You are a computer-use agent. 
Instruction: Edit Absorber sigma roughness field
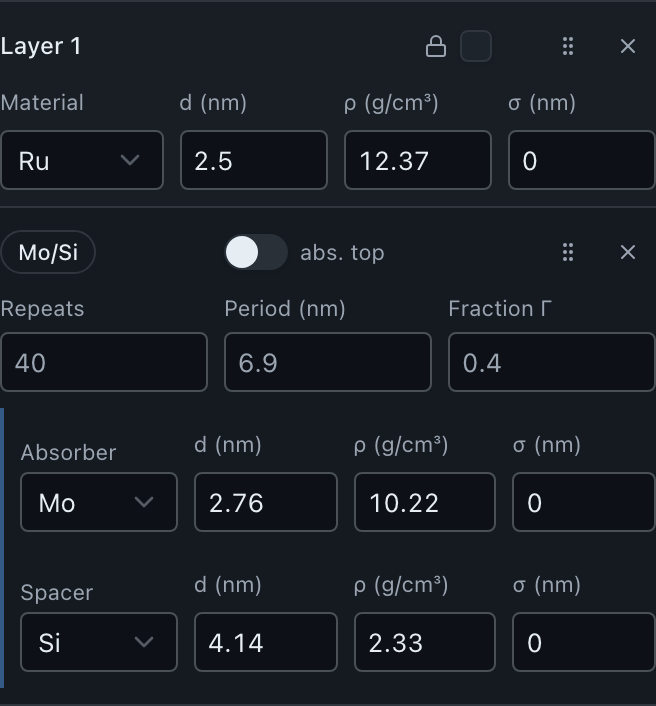point(584,502)
